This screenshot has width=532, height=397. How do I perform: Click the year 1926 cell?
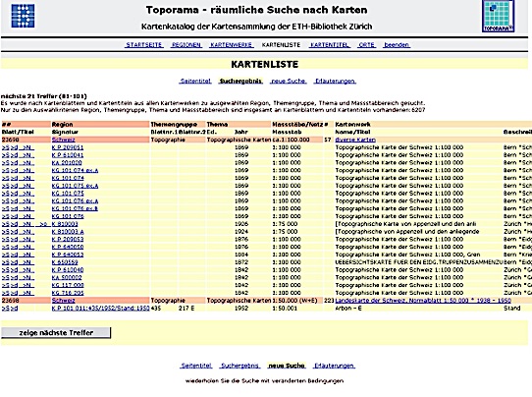click(x=241, y=224)
